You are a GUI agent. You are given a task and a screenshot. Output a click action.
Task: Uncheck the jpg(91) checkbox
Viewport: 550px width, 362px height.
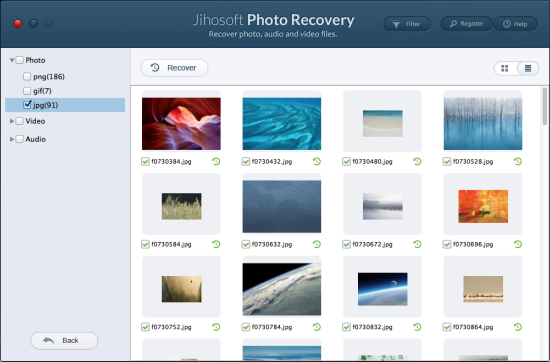[x=27, y=105]
